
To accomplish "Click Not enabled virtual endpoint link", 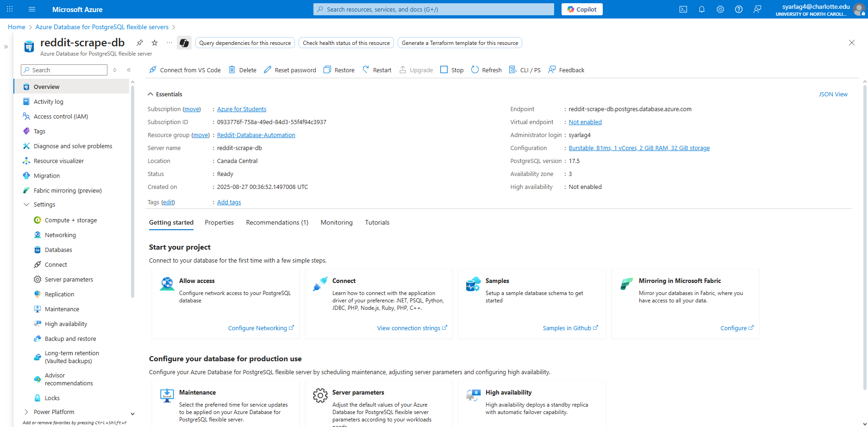I will click(585, 122).
